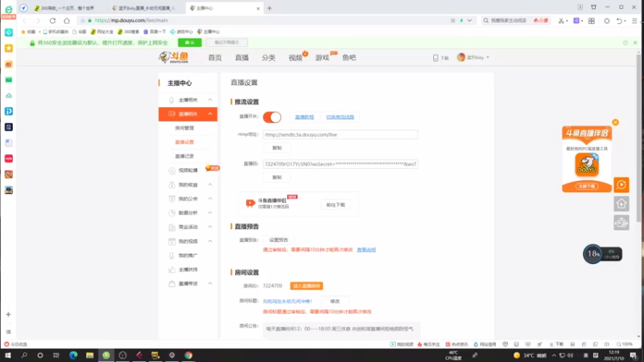Collapse the highlighted 直播相关 section
The height and width of the screenshot is (362, 644).
click(x=210, y=113)
